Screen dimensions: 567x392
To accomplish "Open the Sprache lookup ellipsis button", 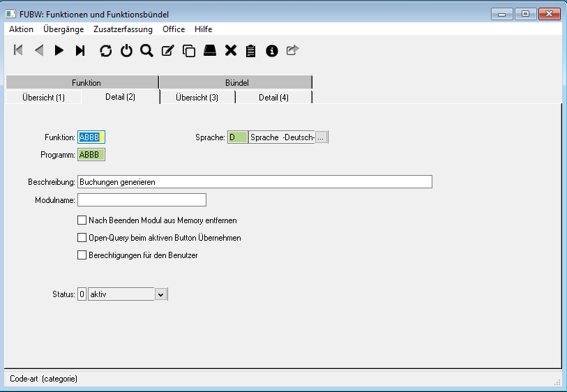I will (321, 137).
